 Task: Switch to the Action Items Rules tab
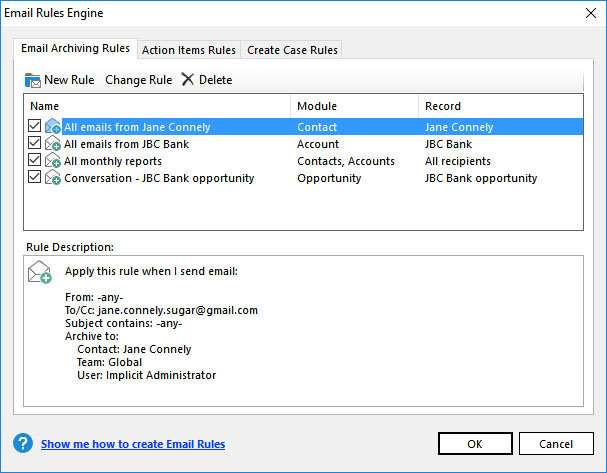tap(189, 50)
